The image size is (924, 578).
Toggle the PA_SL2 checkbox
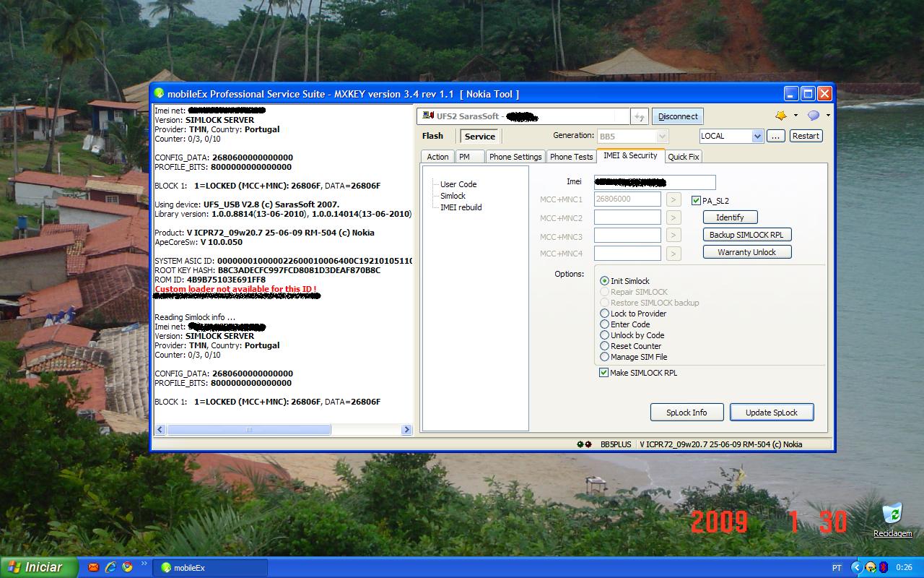coord(696,201)
